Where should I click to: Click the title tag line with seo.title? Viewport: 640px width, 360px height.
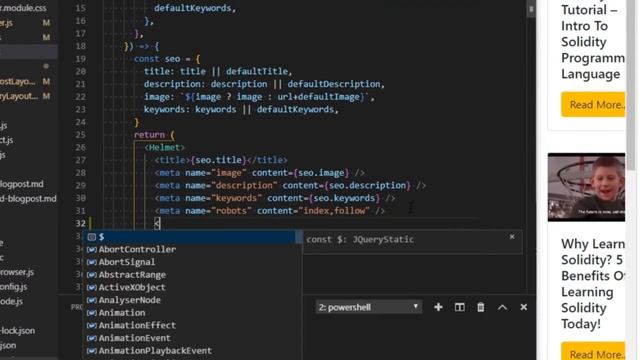point(221,160)
